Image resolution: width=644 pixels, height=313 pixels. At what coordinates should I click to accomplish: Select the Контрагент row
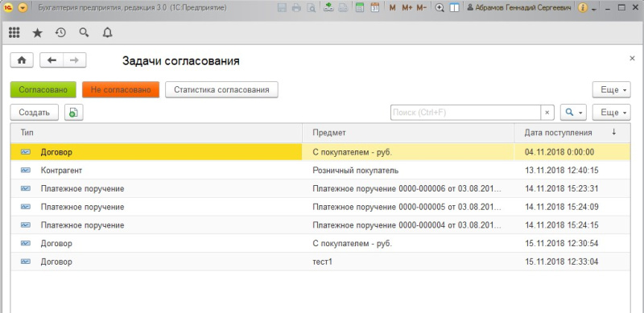coord(320,170)
